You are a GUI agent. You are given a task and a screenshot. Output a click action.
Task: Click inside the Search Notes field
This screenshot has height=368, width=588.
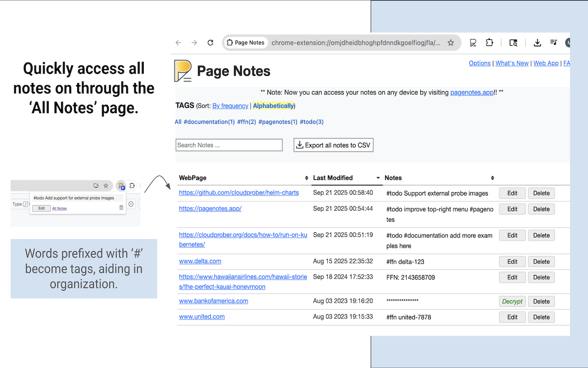pos(229,145)
